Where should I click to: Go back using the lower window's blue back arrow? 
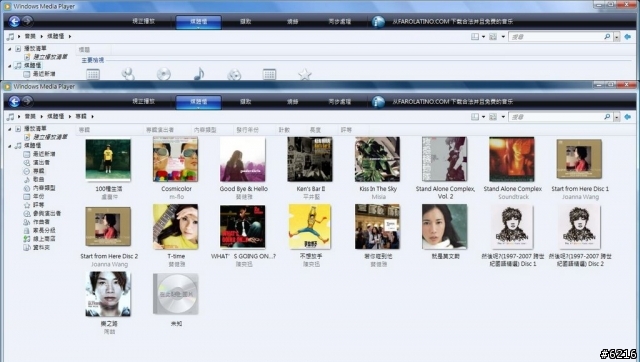[x=14, y=102]
